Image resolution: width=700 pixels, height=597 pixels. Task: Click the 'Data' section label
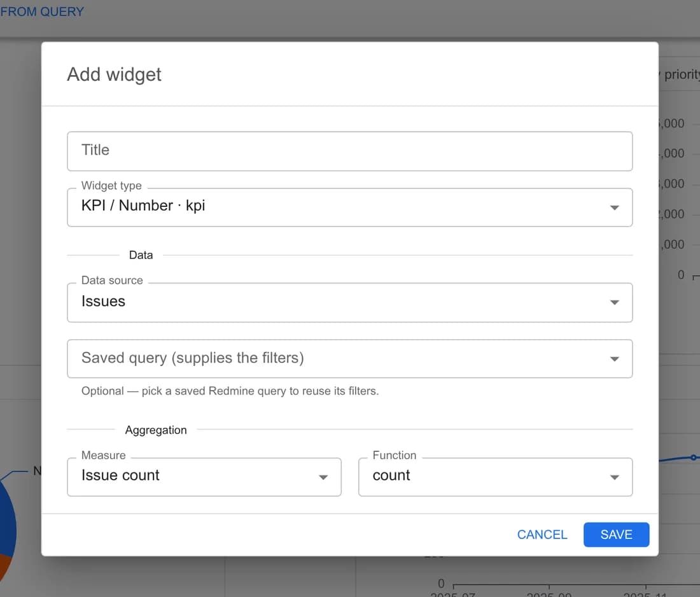pos(141,255)
